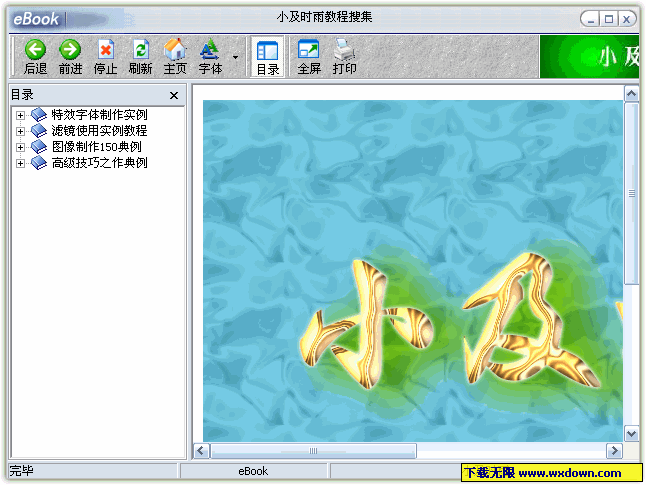646x485 pixels.
Task: Click the Refresh (刷新) icon
Action: (140, 49)
